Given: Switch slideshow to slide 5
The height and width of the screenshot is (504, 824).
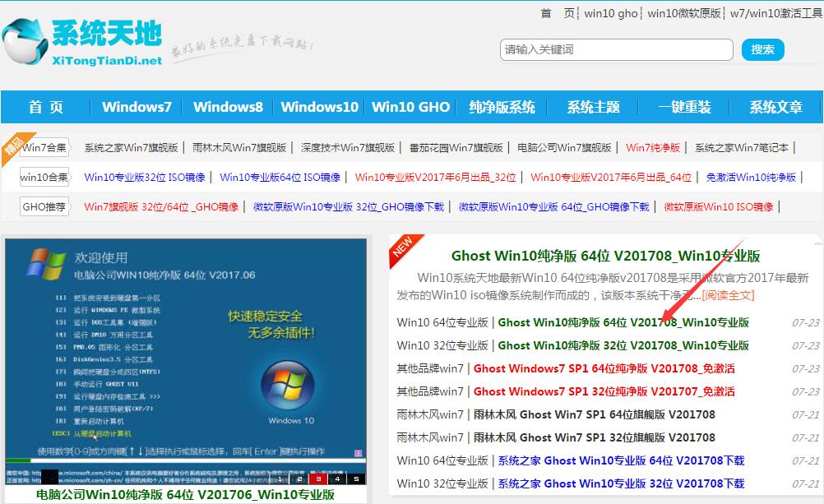Looking at the screenshot, I should click(356, 479).
